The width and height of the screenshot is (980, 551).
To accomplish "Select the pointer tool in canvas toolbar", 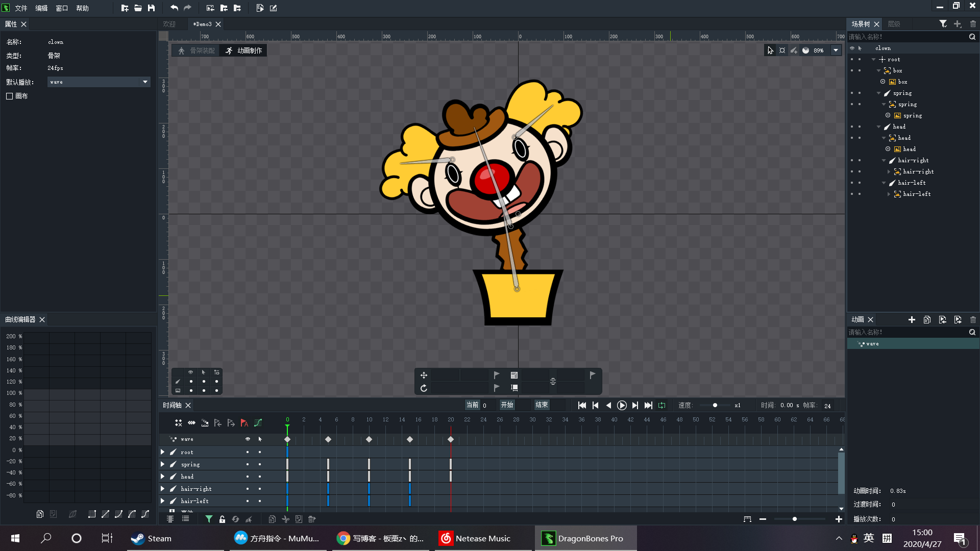I will tap(770, 51).
